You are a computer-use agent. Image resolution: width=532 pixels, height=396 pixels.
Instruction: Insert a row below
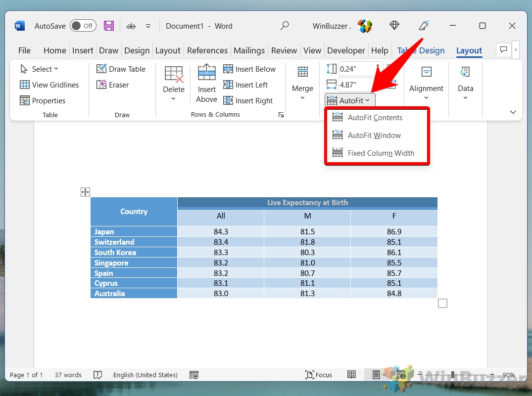click(x=249, y=69)
